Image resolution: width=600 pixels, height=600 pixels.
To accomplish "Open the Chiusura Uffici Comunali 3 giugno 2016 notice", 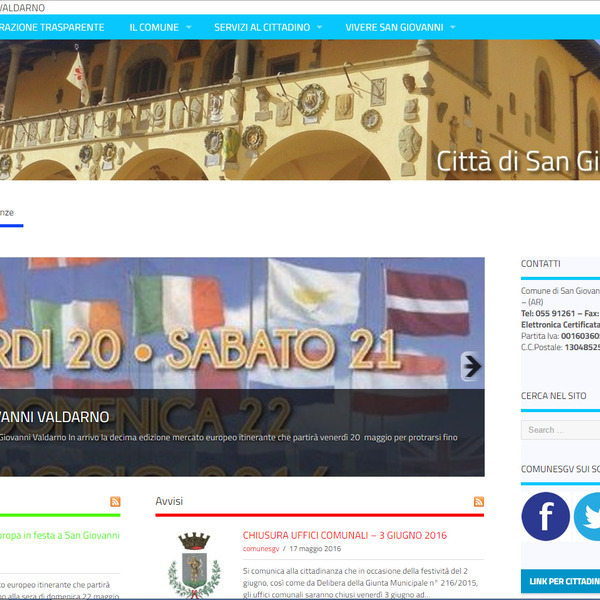I will click(x=344, y=535).
